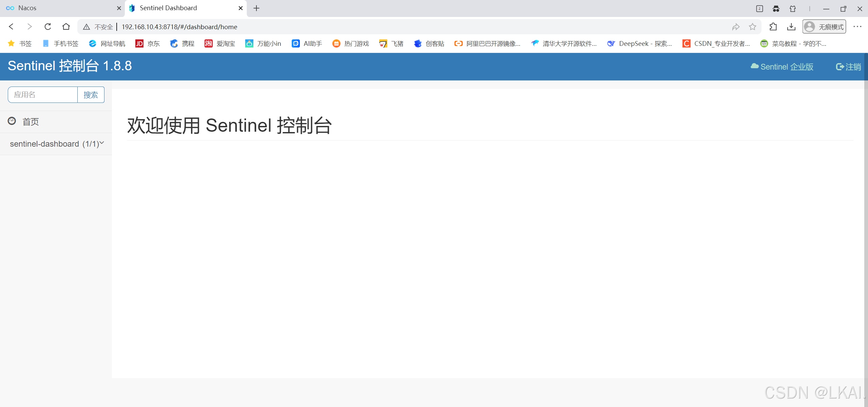The image size is (868, 407).
Task: Click the 不安全 security warning icon
Action: 86,27
